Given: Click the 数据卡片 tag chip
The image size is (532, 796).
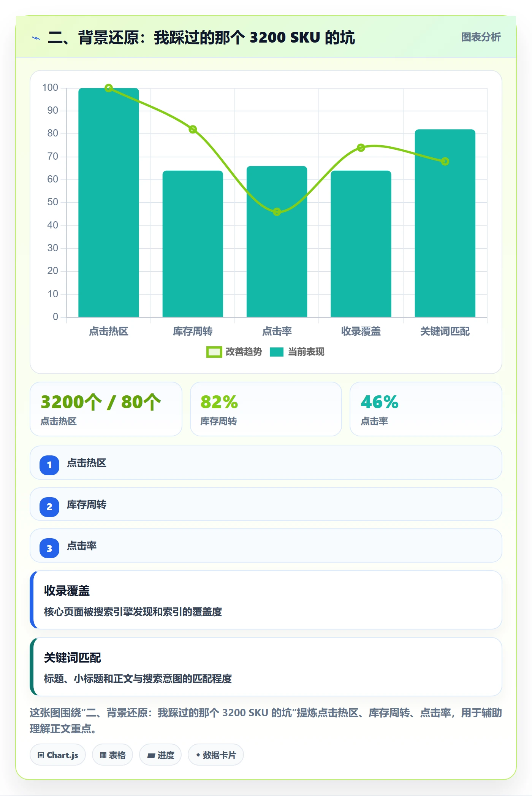Looking at the screenshot, I should coord(216,755).
